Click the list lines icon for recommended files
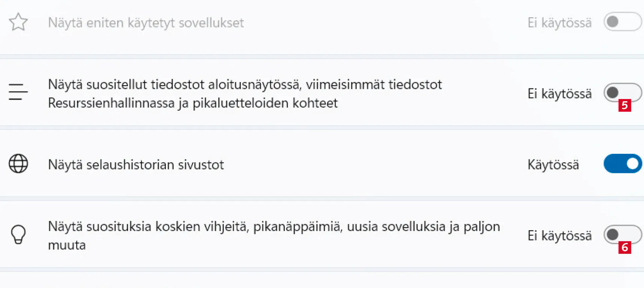 coord(18,92)
